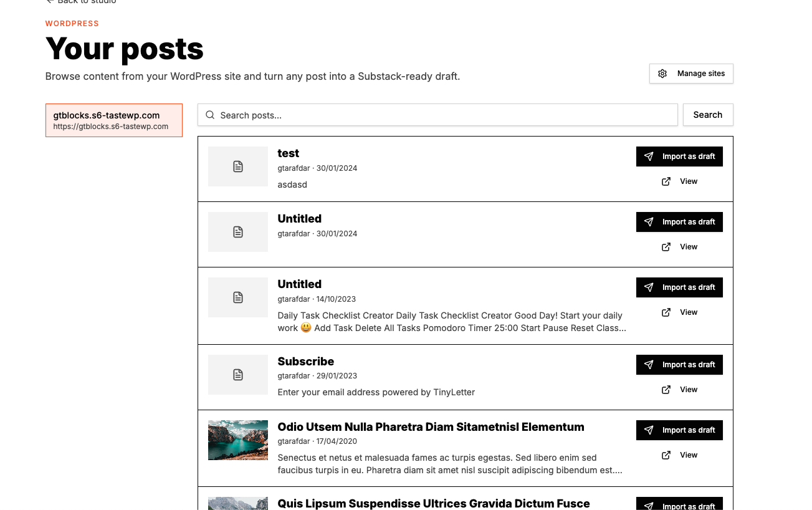Open the lake thumbnail of Odio Utsem post
Image resolution: width=812 pixels, height=510 pixels.
pos(238,440)
